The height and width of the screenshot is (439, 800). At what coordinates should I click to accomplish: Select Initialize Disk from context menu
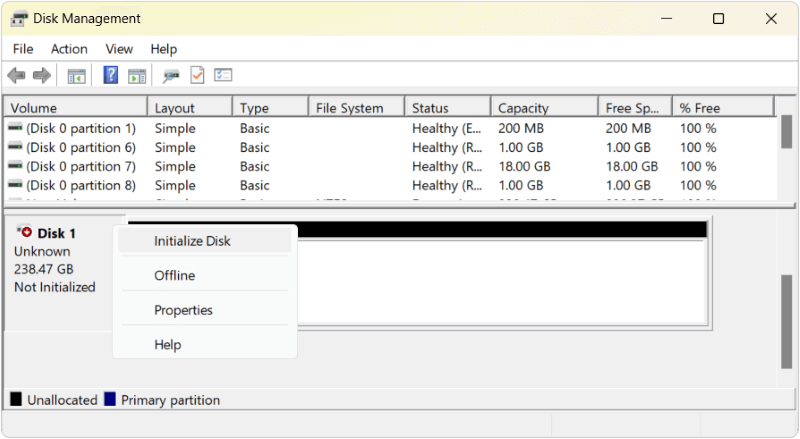(x=192, y=241)
